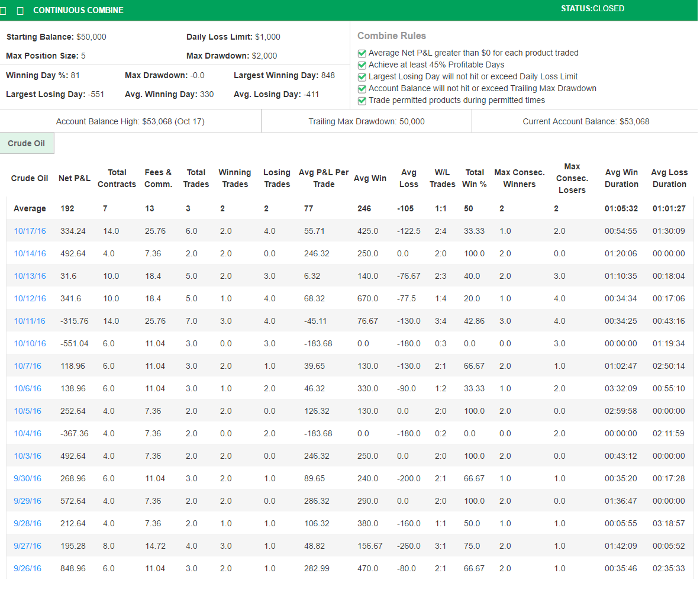Open the 9/30/16 trading day link
The width and height of the screenshot is (700, 589).
[x=28, y=478]
